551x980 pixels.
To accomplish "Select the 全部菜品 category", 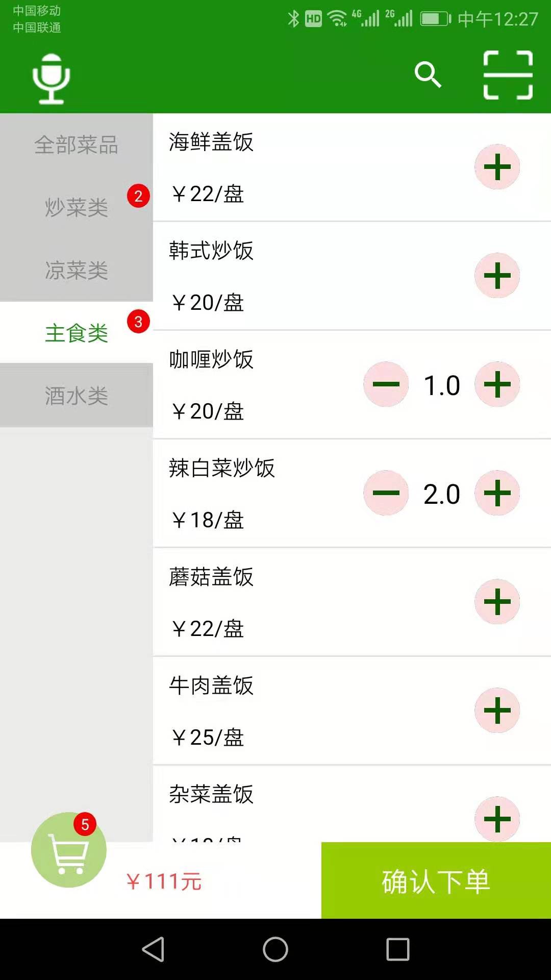I will coord(77,145).
